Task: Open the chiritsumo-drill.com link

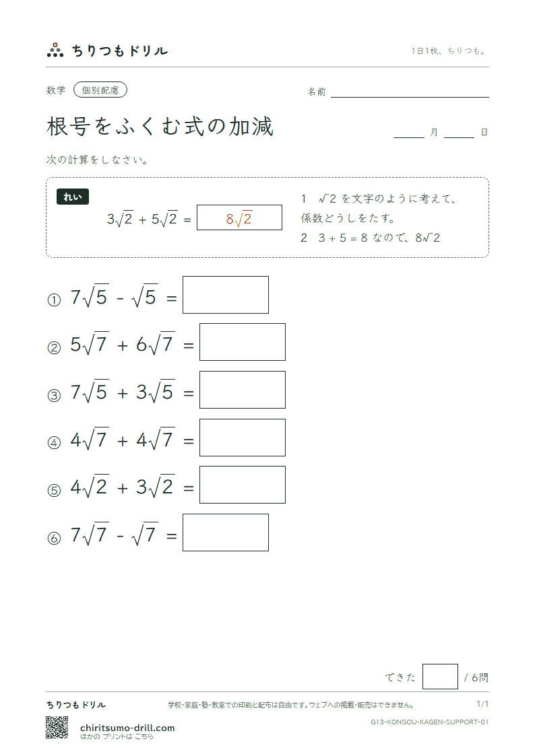Action: [127, 728]
